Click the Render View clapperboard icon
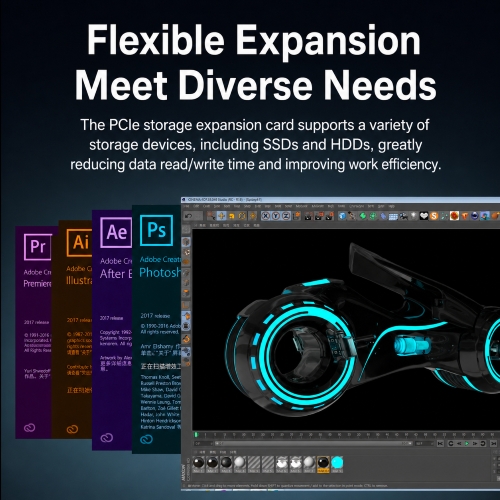The height and width of the screenshot is (500, 500). click(x=308, y=216)
